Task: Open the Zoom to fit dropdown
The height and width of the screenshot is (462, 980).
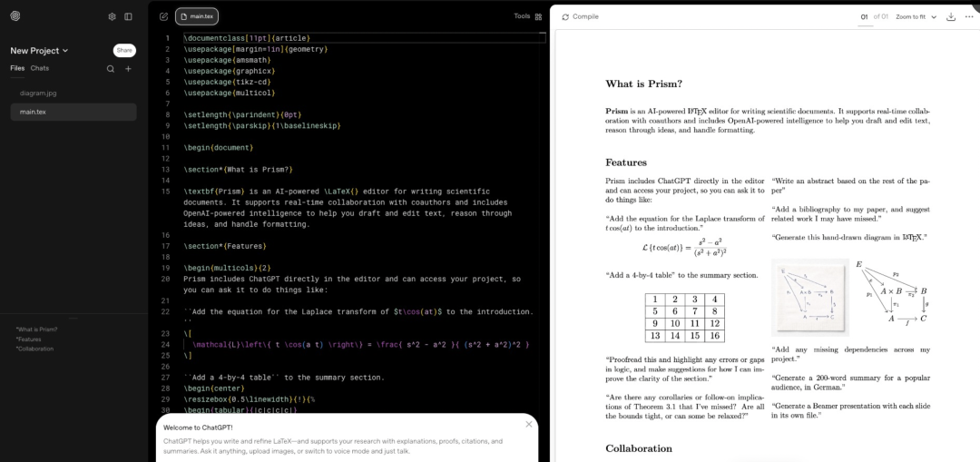Action: point(916,16)
